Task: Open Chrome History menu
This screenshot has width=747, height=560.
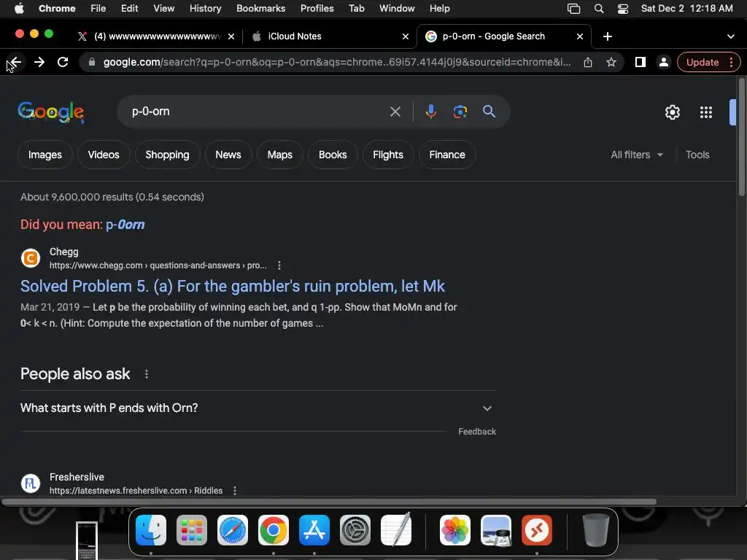Action: click(205, 9)
